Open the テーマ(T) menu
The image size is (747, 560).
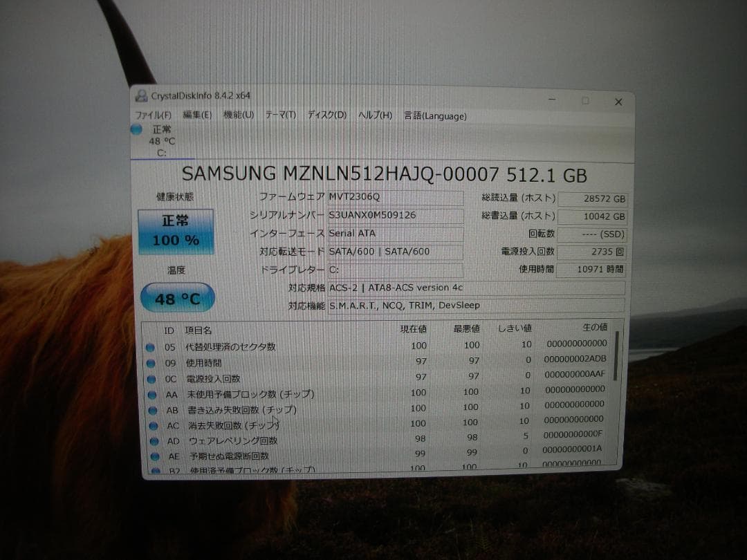pyautogui.click(x=279, y=115)
